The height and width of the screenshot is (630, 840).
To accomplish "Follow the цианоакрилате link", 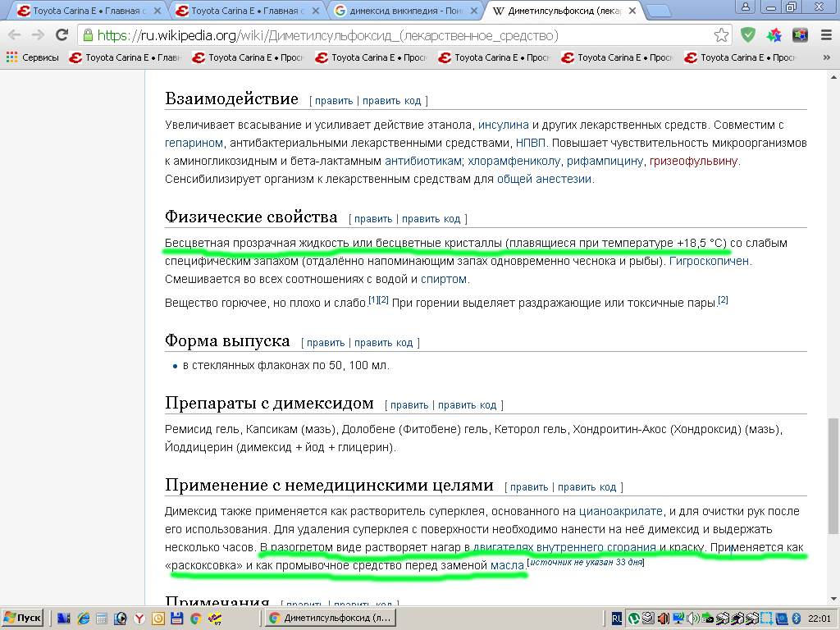I will click(620, 511).
